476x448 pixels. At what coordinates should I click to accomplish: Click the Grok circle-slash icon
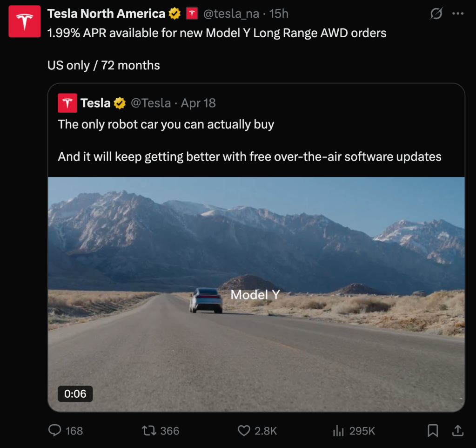point(436,14)
